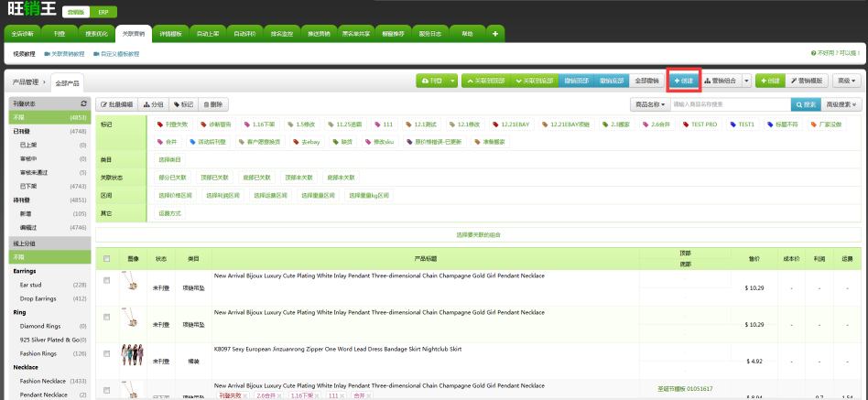Switch to the 营销版 version toggle
The height and width of the screenshot is (400, 868).
[76, 12]
